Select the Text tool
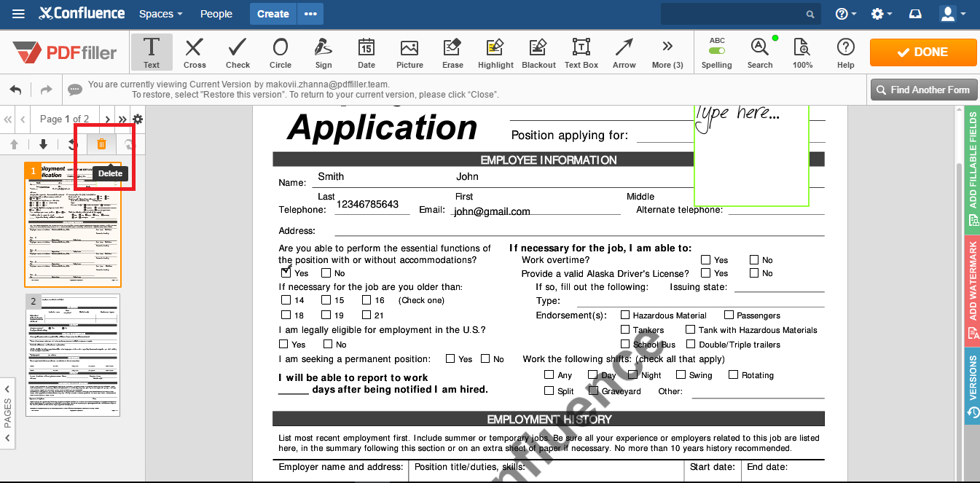 point(152,52)
